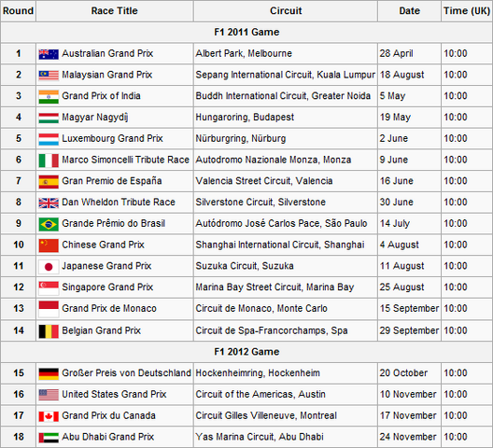Click Circuit Gilles Villeneuve, Montreal cell
The width and height of the screenshot is (493, 448).
pos(286,415)
